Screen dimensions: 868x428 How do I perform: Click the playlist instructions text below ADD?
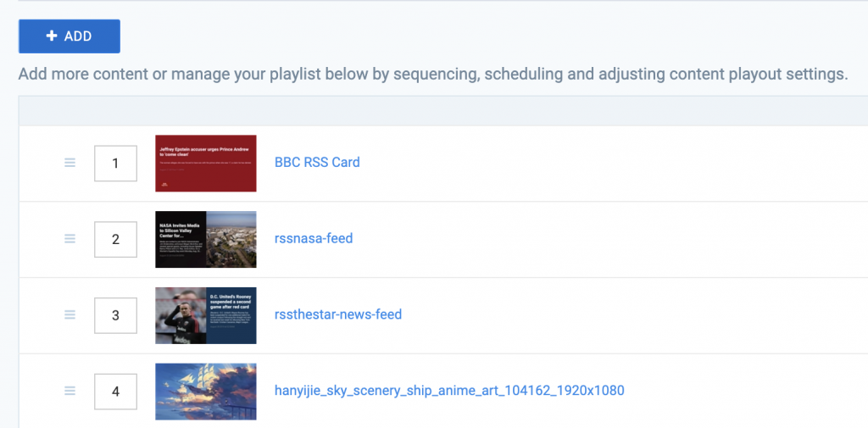(433, 75)
